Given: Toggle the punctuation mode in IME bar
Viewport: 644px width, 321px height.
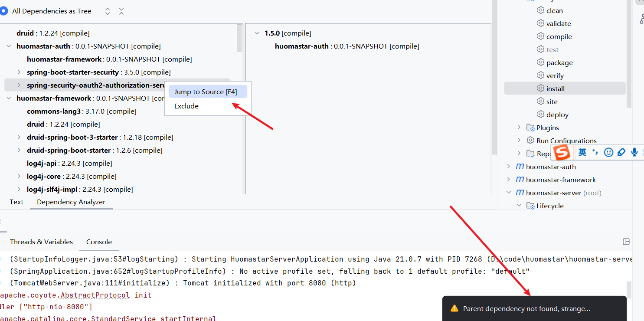Looking at the screenshot, I should [x=595, y=152].
